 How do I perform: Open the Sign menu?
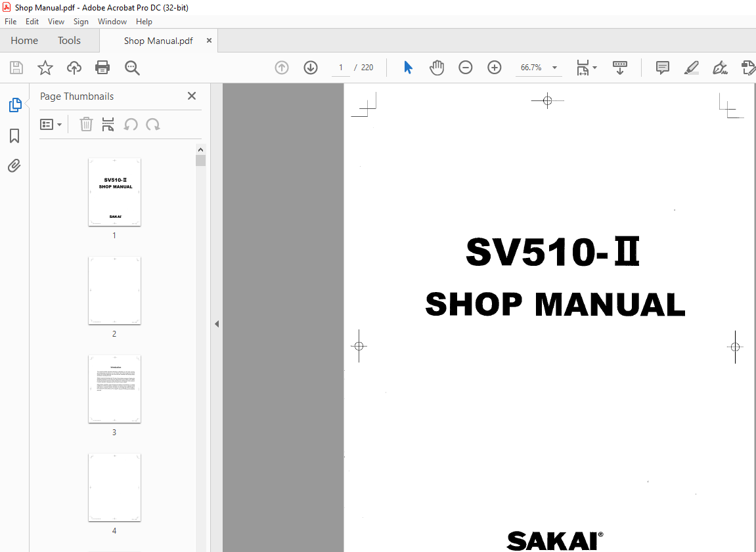tap(81, 22)
